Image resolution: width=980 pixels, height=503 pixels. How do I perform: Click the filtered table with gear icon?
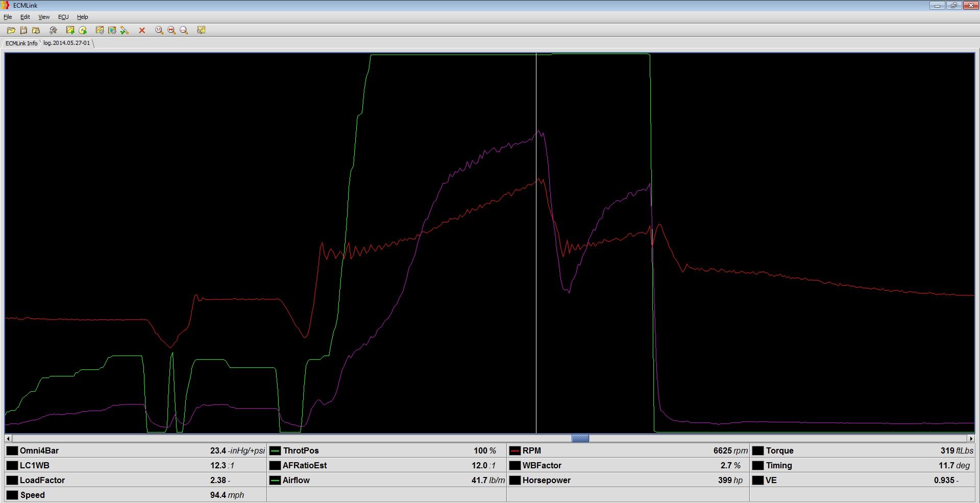pos(112,30)
